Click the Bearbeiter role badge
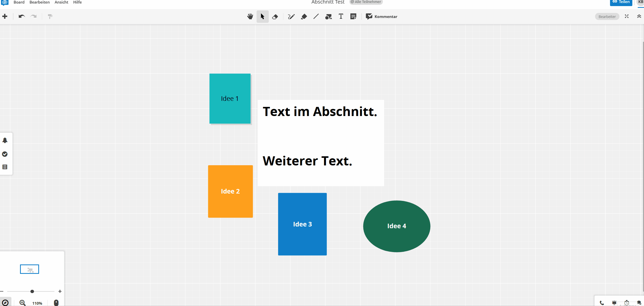 coord(607,17)
